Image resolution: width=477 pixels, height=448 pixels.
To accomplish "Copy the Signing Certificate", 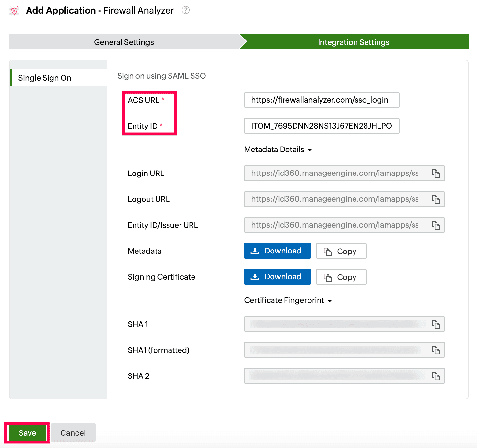I will pos(341,277).
